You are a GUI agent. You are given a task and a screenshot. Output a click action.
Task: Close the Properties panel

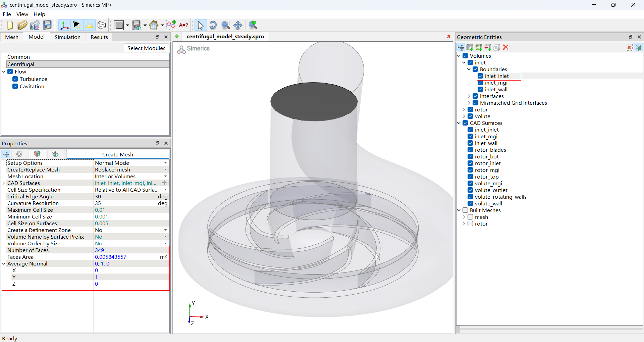166,143
